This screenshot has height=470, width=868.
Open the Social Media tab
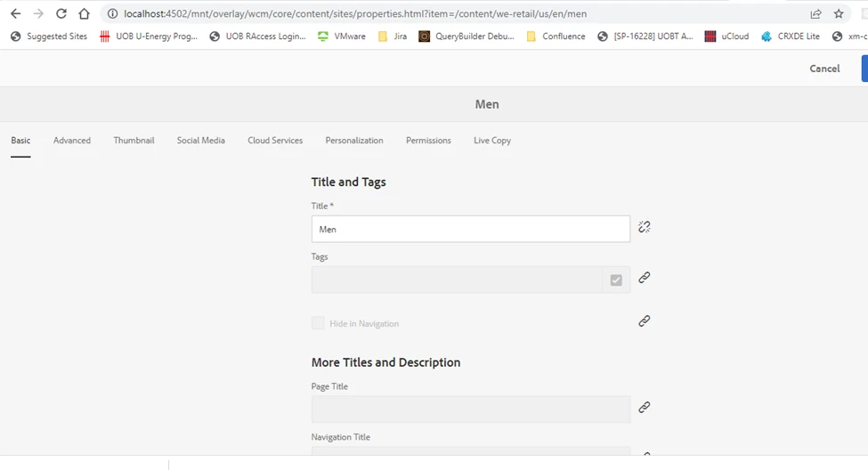point(201,141)
